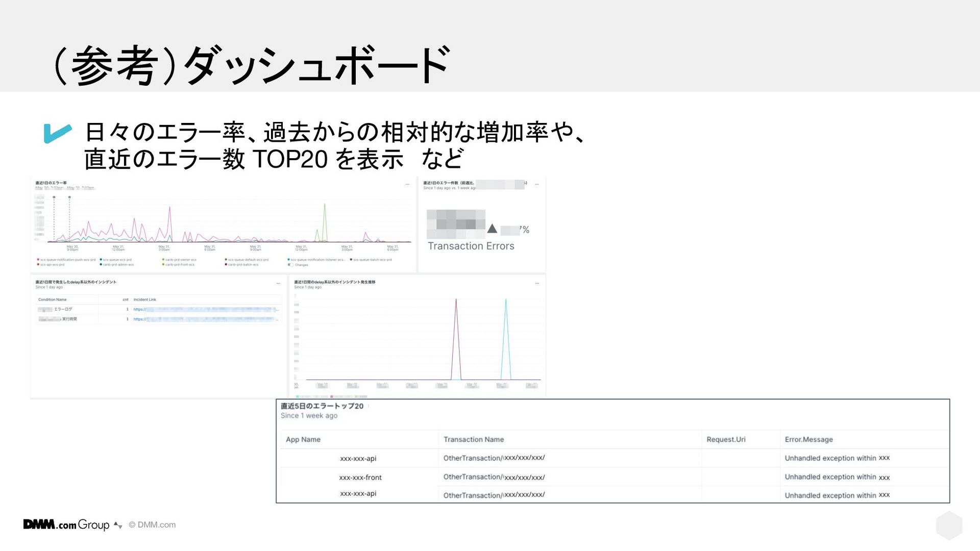Click the Error.Message column header
The height and width of the screenshot is (551, 980).
click(x=808, y=439)
